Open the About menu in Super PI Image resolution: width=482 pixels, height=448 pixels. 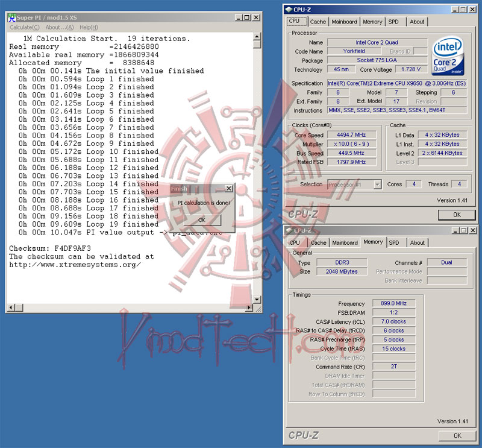(60, 27)
